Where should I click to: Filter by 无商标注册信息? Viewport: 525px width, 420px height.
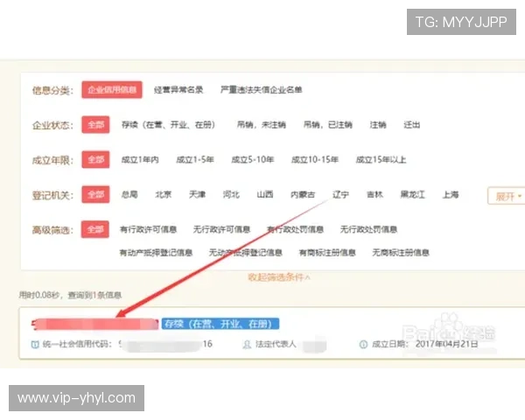click(401, 253)
